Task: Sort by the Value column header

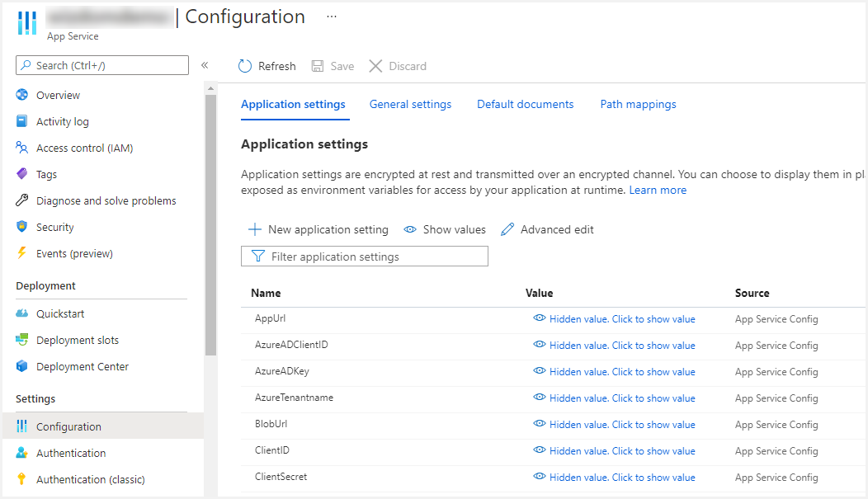Action: [539, 293]
